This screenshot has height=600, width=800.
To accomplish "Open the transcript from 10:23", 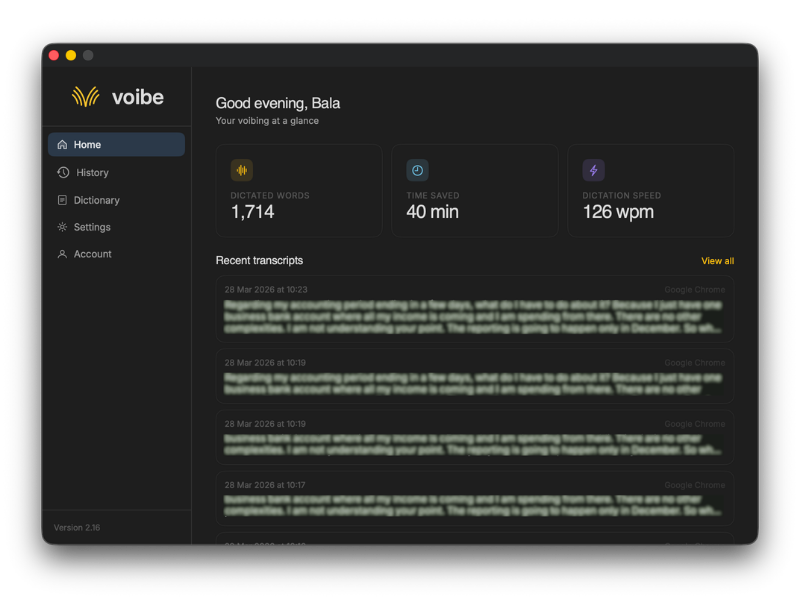I will tap(474, 309).
